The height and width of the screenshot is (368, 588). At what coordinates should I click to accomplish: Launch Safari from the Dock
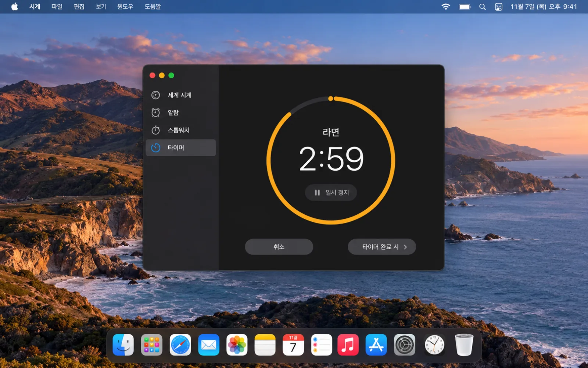[180, 345]
